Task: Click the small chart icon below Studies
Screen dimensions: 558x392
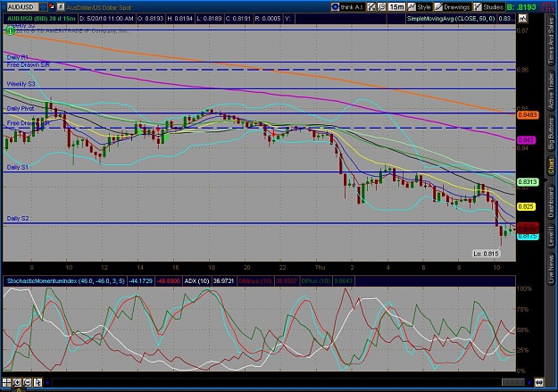Action: coord(523,19)
